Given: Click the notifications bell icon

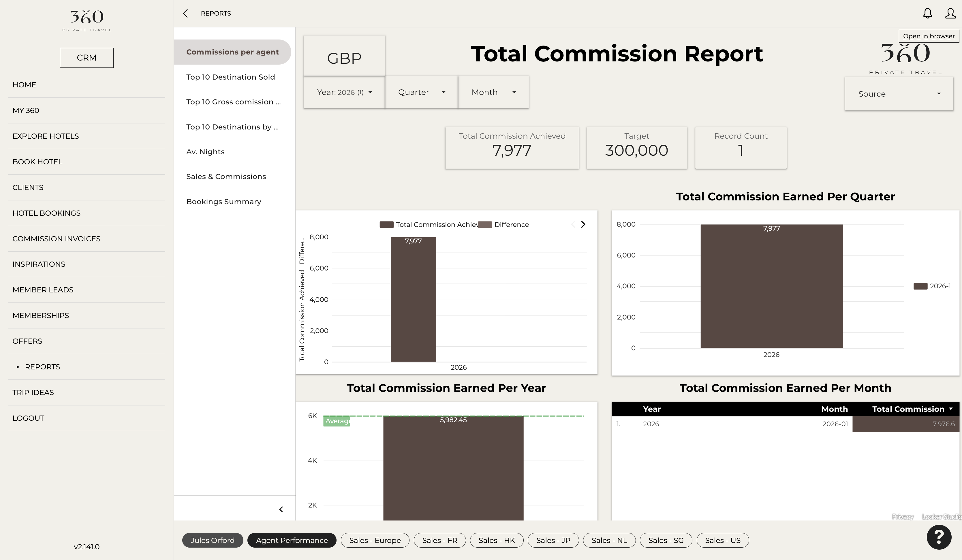Looking at the screenshot, I should click(927, 13).
